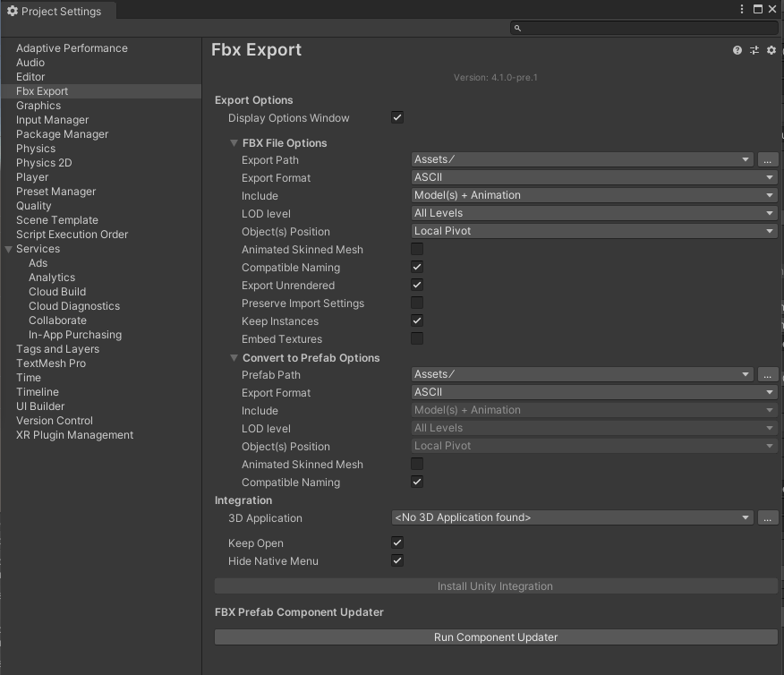784x675 pixels.
Task: Browse for a 3D Application
Action: [x=767, y=517]
